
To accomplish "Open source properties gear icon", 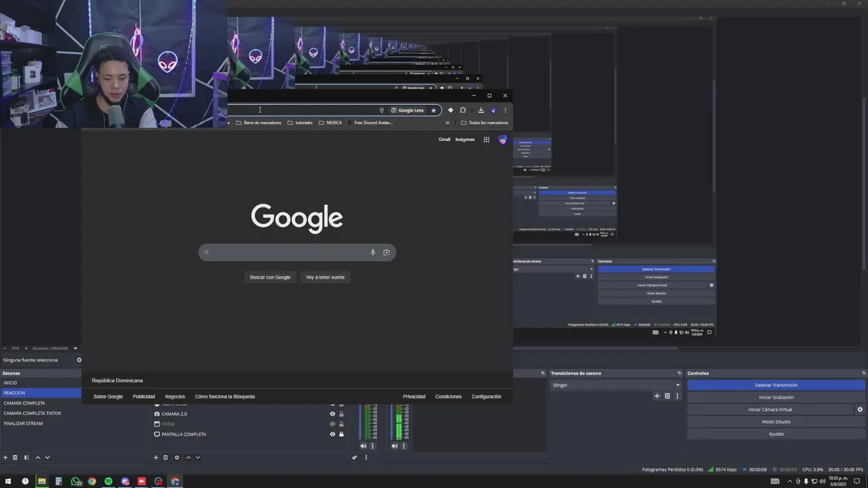I will pos(177,457).
